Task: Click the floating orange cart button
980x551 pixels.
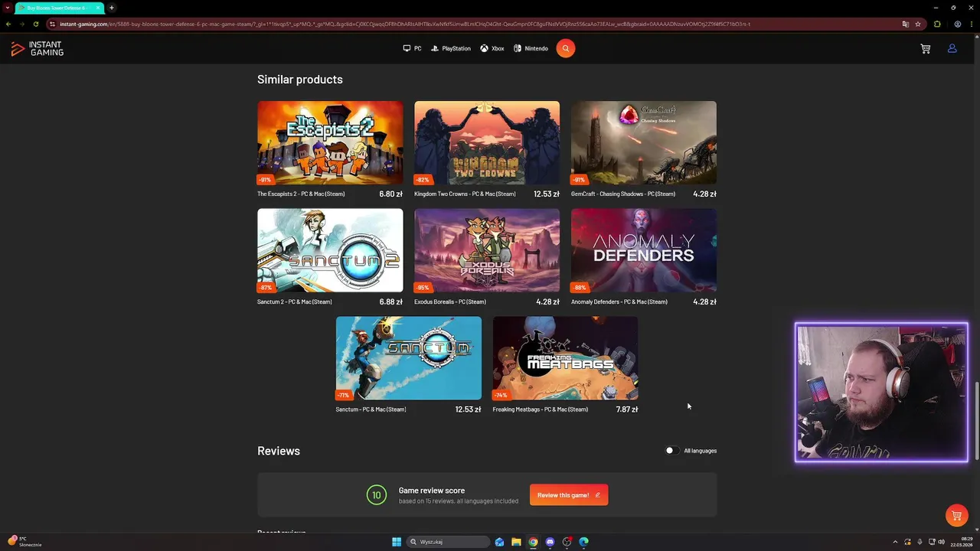Action: click(956, 516)
